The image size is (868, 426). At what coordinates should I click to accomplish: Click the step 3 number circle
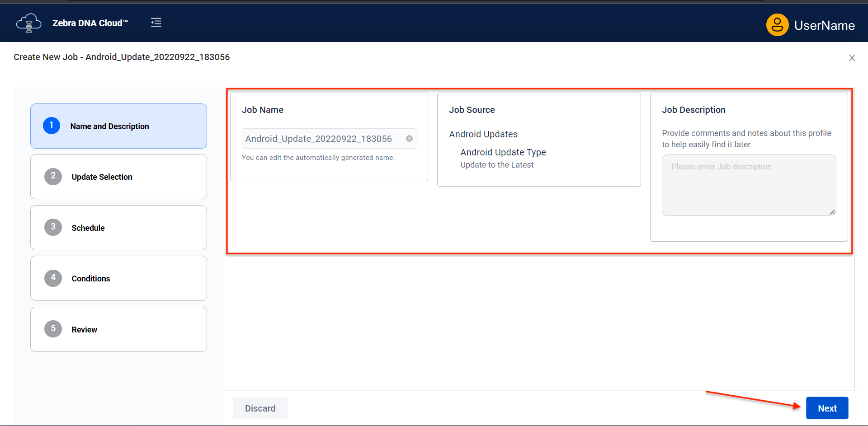click(53, 227)
